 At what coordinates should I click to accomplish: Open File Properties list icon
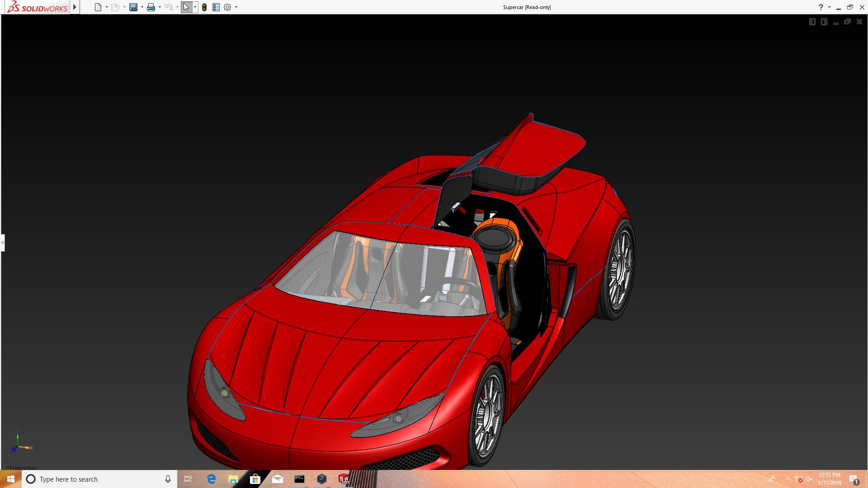[x=216, y=7]
